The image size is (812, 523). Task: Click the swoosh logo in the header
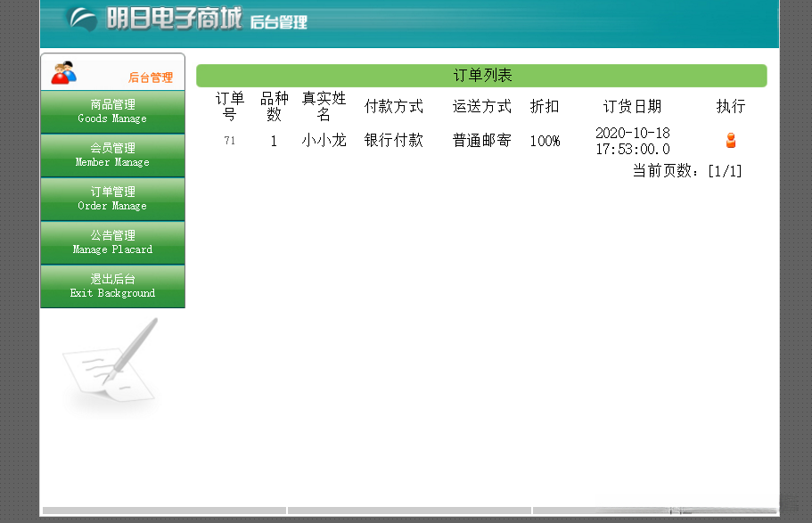coord(83,19)
